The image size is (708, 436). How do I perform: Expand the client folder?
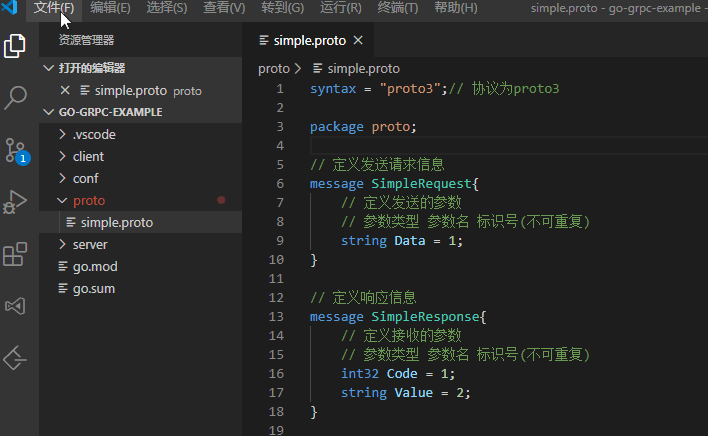(x=88, y=156)
